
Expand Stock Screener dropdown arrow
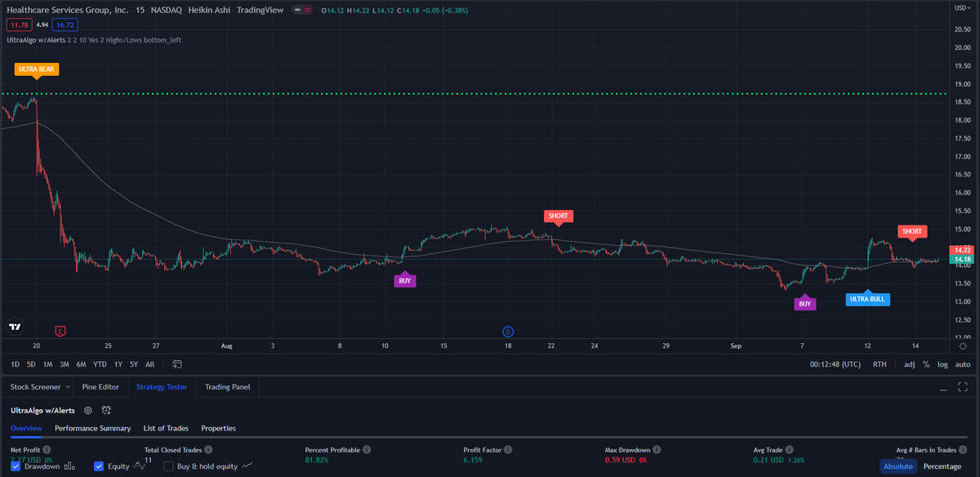pos(67,387)
